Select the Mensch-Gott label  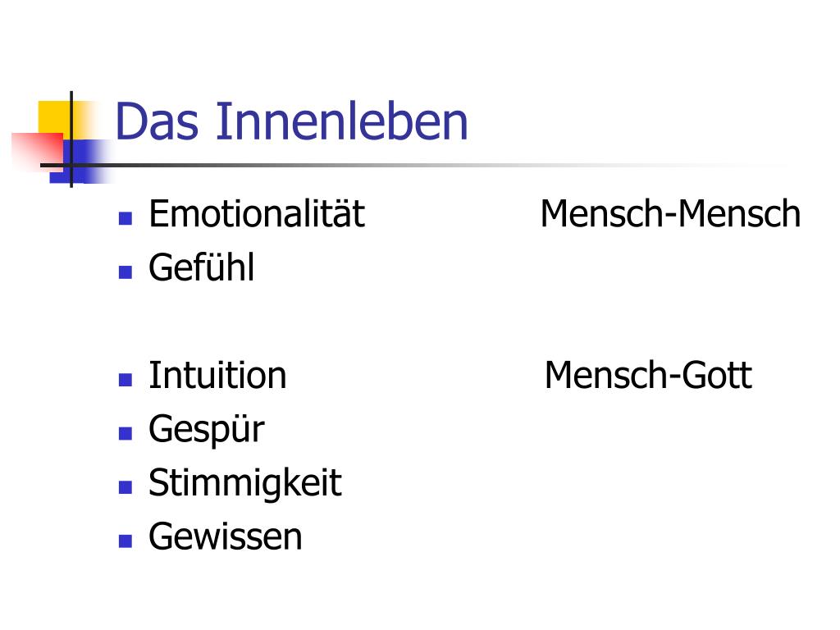coord(648,374)
